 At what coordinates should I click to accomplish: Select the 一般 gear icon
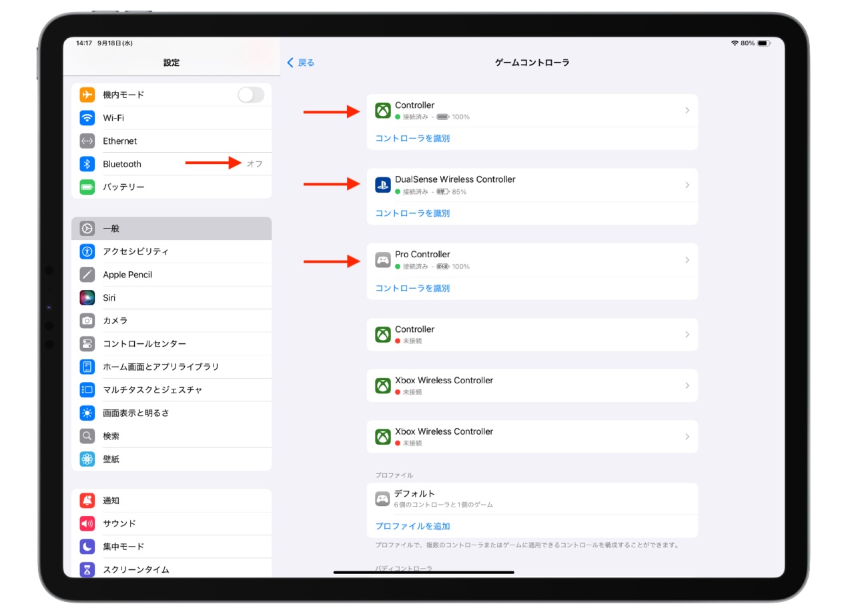[x=87, y=229]
